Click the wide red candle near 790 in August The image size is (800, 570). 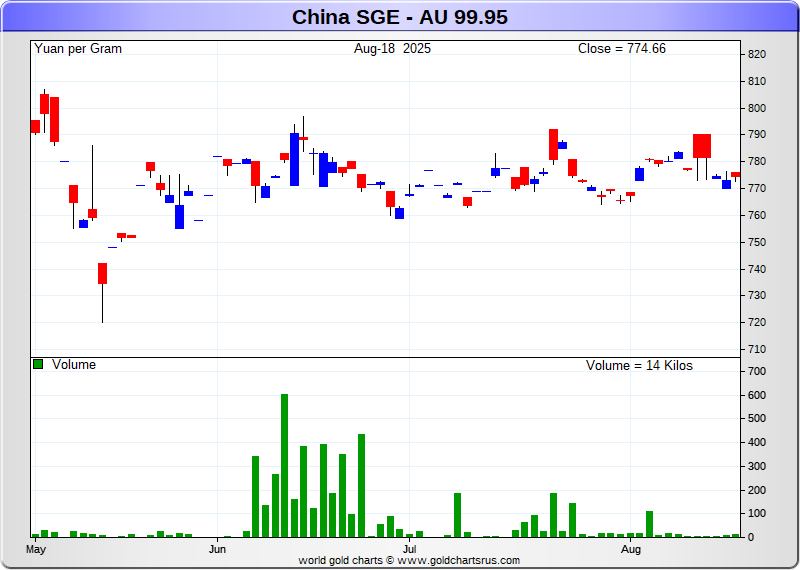coord(702,146)
